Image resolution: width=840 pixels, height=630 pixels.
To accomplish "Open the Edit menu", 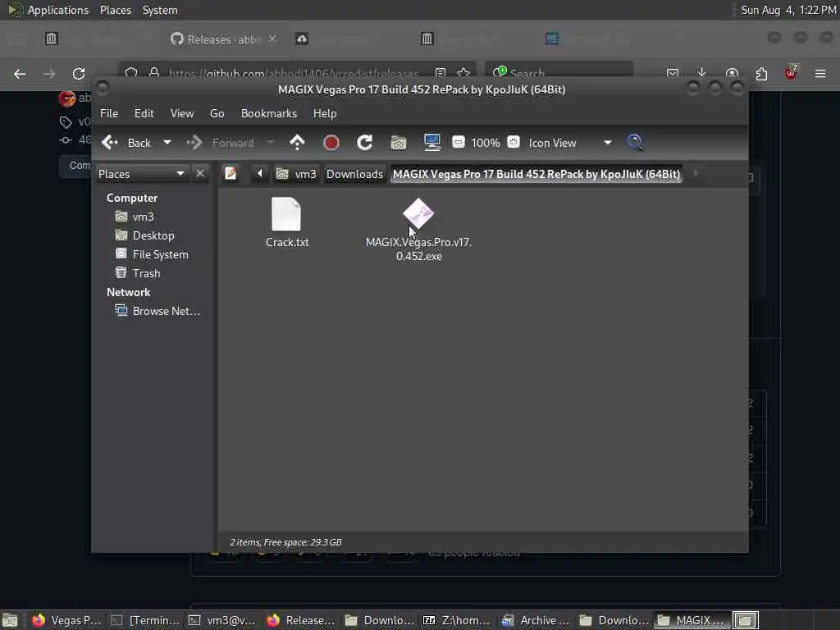I will point(144,113).
